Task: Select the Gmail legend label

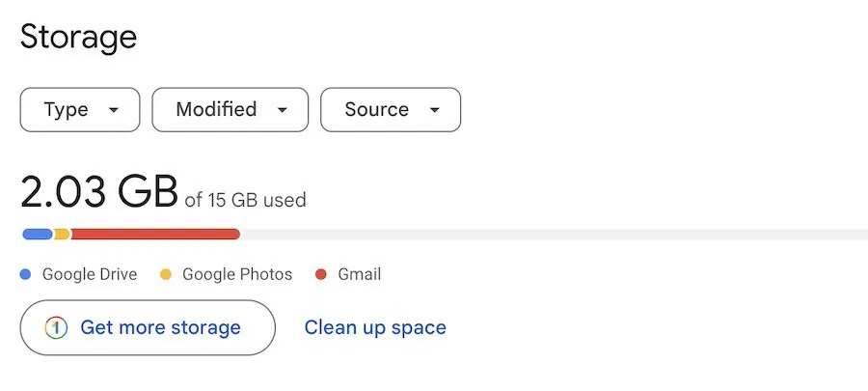Action: [360, 274]
